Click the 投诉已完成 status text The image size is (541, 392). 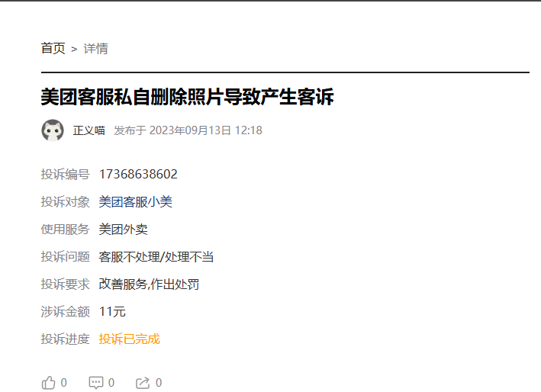[130, 339]
